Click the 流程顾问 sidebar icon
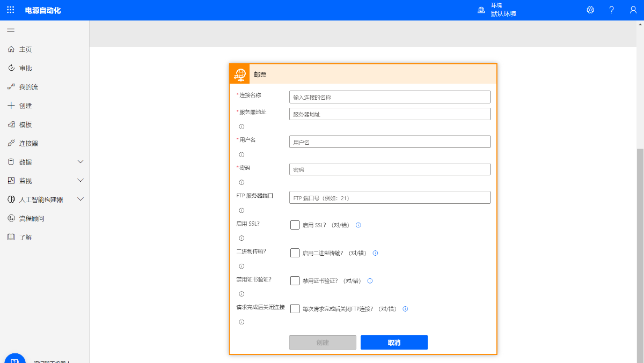 pyautogui.click(x=11, y=218)
